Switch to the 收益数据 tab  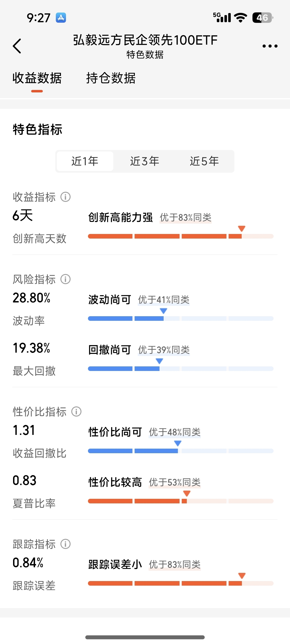37,78
